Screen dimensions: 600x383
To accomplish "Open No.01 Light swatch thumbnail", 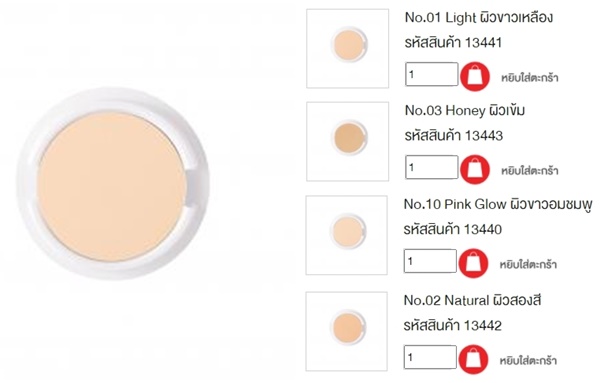I will [347, 49].
